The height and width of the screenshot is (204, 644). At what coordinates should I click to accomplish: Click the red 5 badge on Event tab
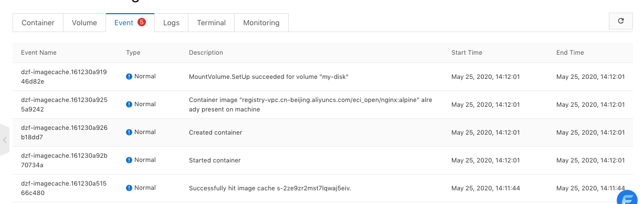tap(142, 22)
